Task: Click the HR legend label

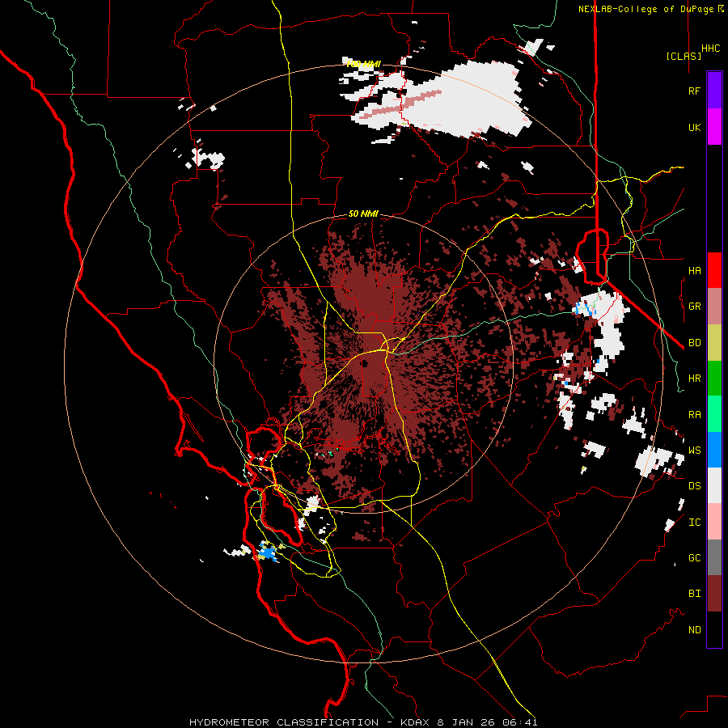Action: pyautogui.click(x=694, y=379)
